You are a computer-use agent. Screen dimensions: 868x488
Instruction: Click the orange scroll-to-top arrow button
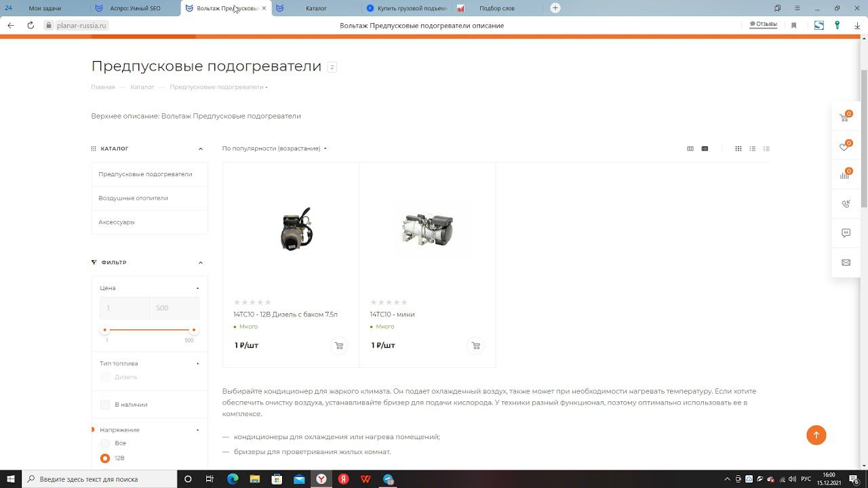click(816, 435)
